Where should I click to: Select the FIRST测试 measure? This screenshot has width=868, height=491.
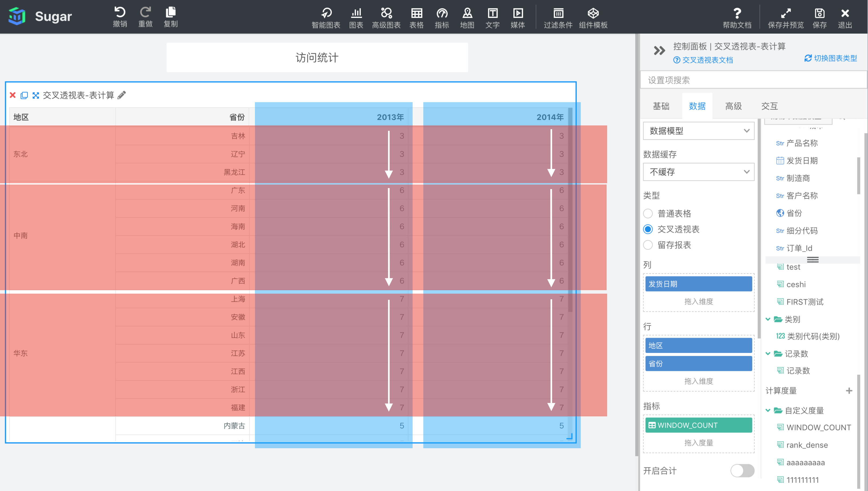tap(800, 302)
